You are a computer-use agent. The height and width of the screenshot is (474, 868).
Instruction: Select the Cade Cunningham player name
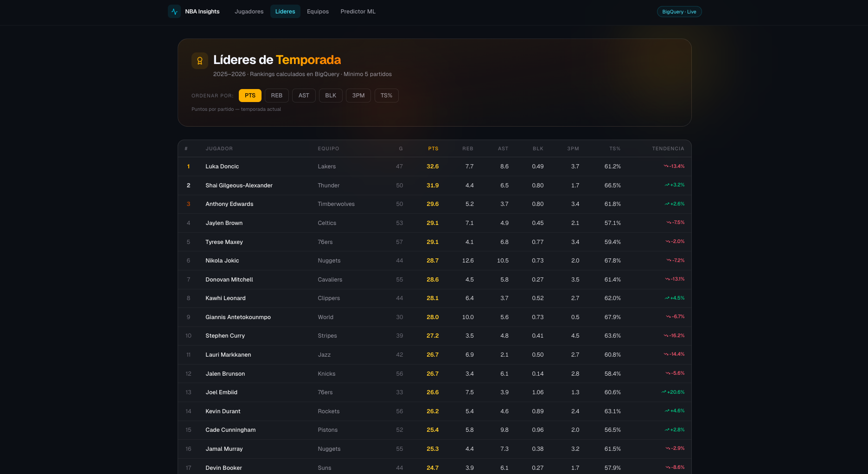tap(230, 430)
